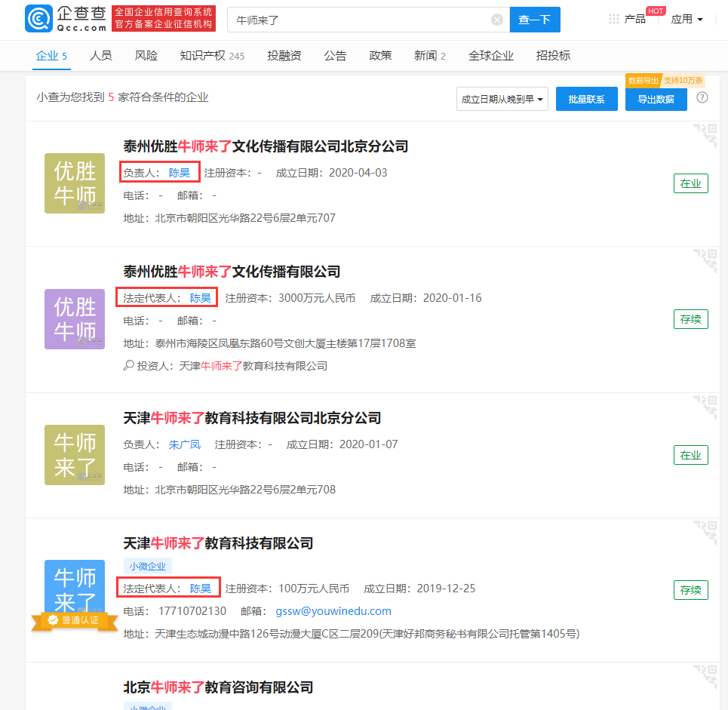
Task: Click 陈昊 in the 北京分公司 负责人 field
Action: click(x=180, y=173)
